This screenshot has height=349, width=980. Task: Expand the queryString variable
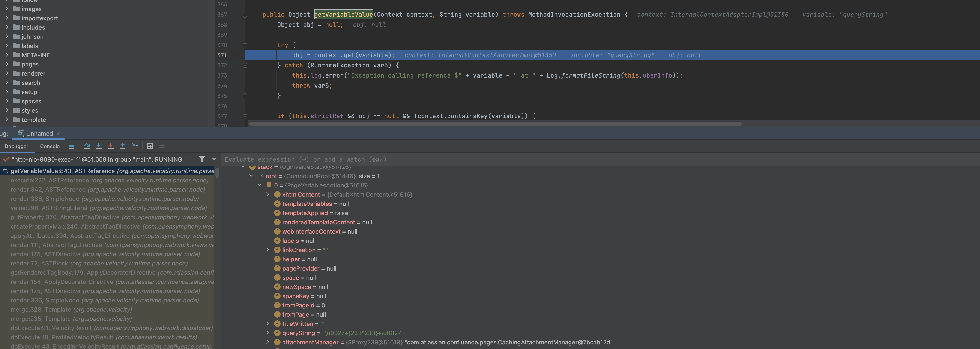pyautogui.click(x=267, y=333)
